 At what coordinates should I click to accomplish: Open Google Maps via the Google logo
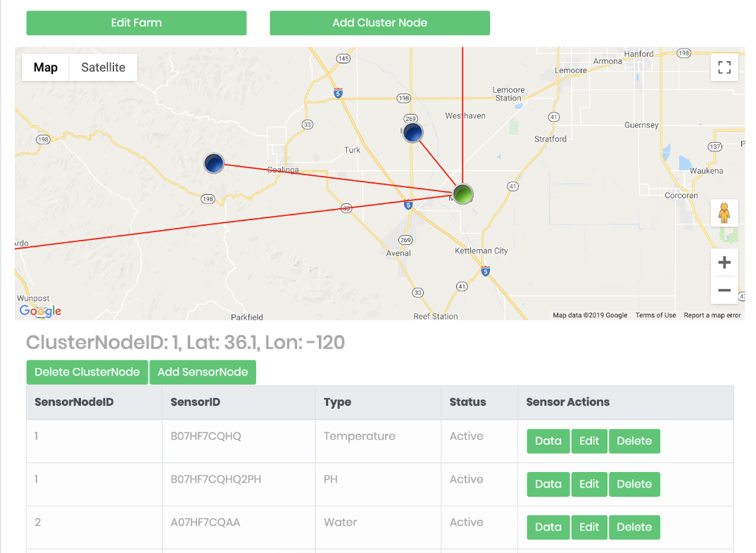tap(40, 310)
